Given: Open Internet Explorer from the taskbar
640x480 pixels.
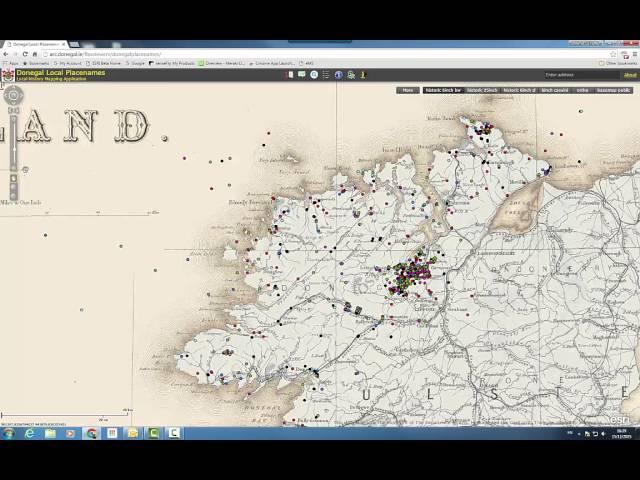Looking at the screenshot, I should [29, 433].
